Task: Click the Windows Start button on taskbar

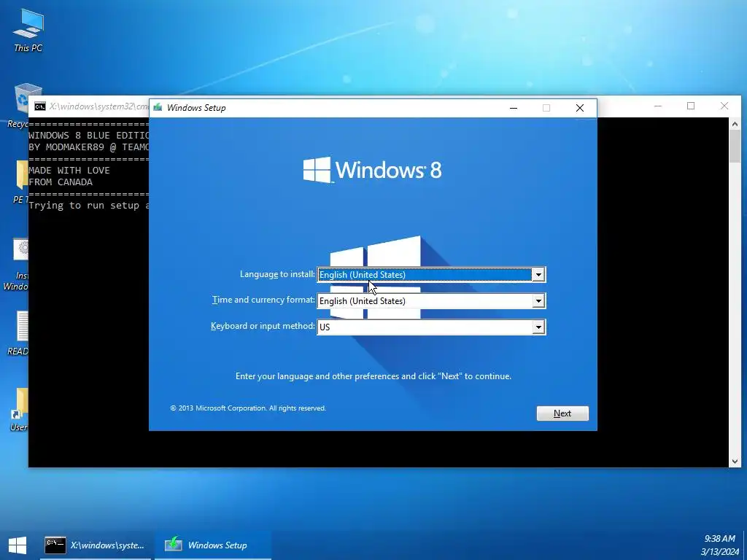Action: tap(18, 545)
